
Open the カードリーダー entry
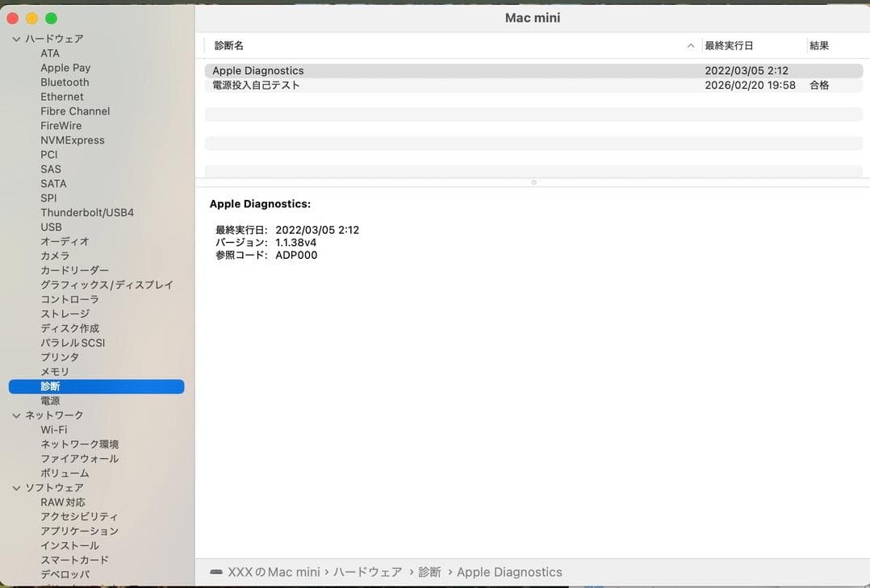74,270
